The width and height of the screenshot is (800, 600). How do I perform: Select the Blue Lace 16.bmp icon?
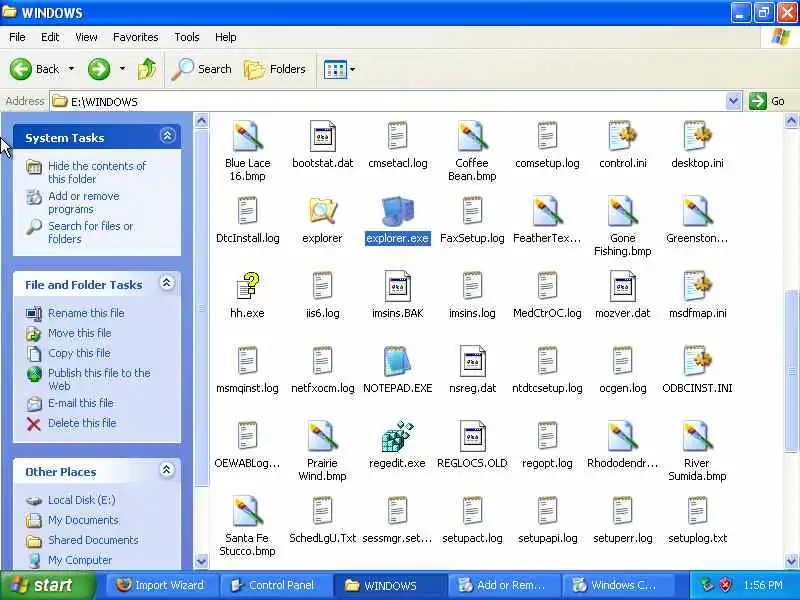(248, 136)
